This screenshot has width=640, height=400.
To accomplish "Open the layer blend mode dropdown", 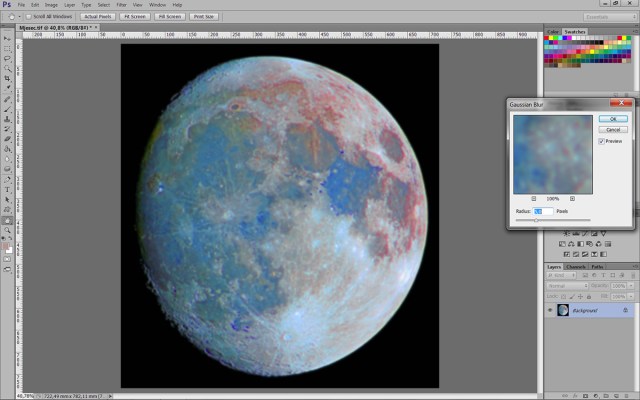I will click(x=565, y=285).
